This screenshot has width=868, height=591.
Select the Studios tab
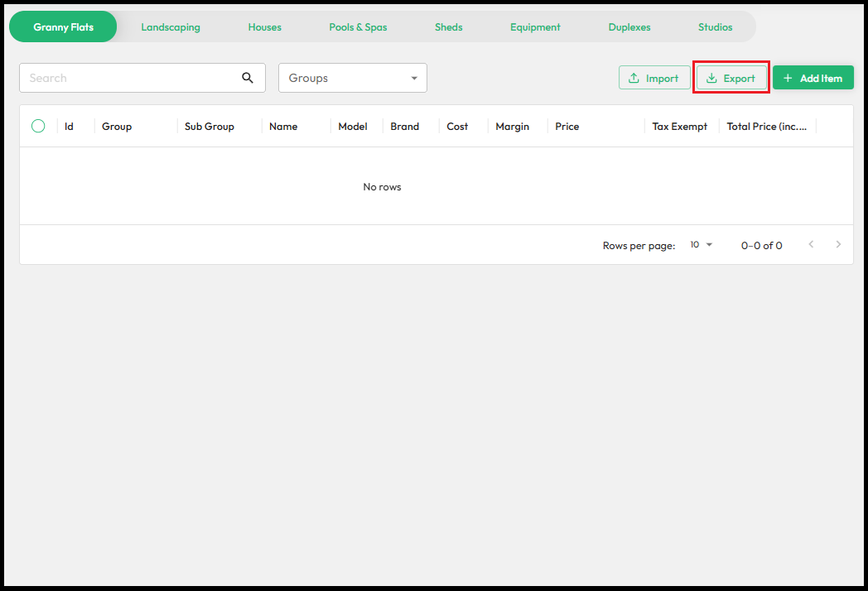(715, 27)
